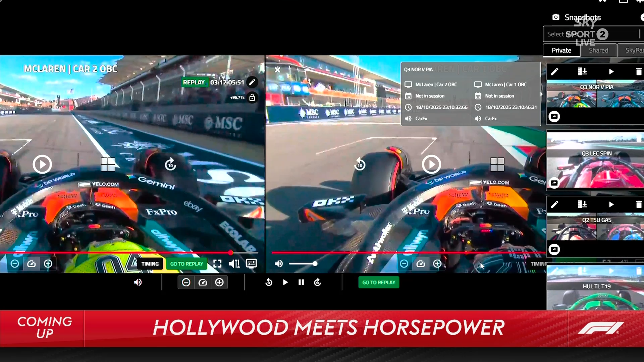Click the pencil edit icon beside replay timecode
This screenshot has width=644, height=362.
252,82
